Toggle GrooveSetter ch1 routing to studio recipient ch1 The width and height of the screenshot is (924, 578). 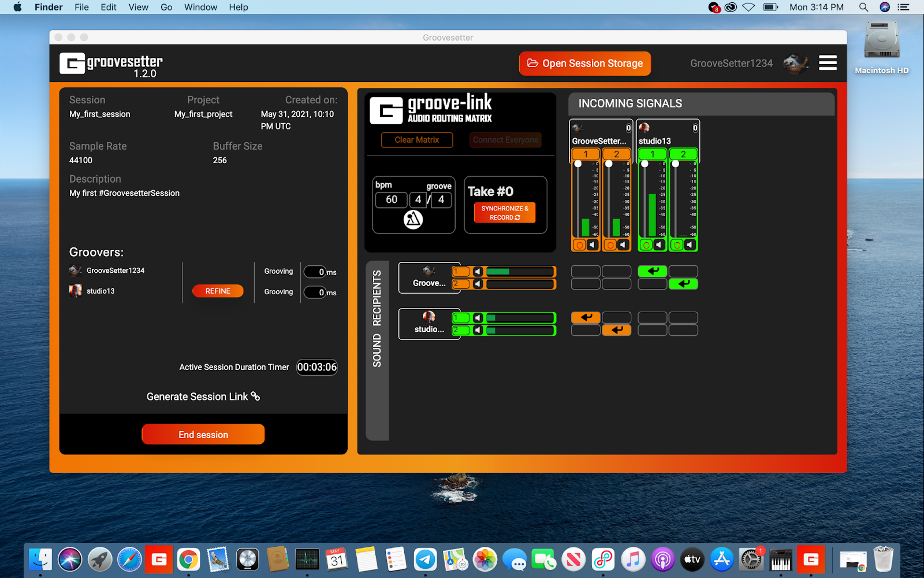click(x=586, y=317)
